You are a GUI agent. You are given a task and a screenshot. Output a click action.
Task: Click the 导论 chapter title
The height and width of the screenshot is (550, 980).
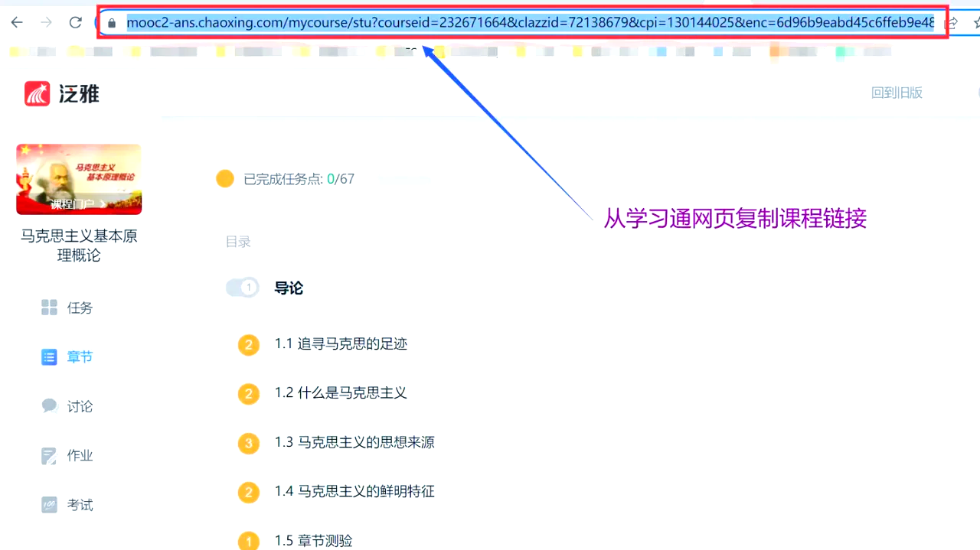(289, 288)
